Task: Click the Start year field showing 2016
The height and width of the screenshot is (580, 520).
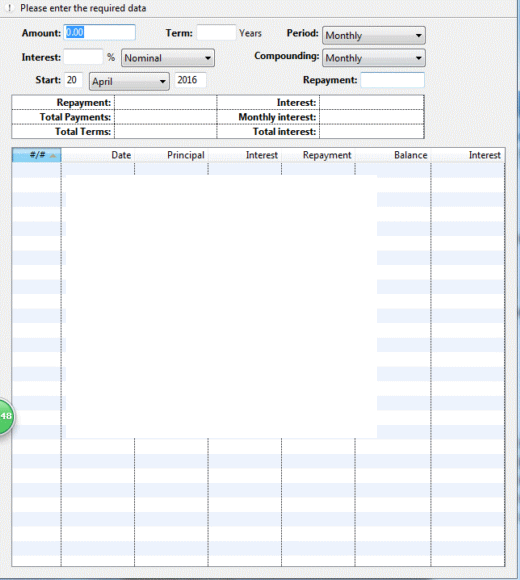Action: 190,80
